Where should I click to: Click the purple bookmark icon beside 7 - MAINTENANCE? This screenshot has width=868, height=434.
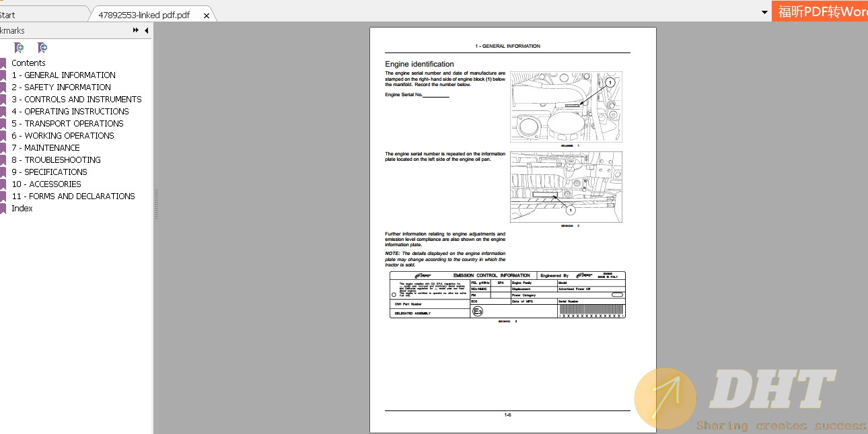click(x=3, y=148)
